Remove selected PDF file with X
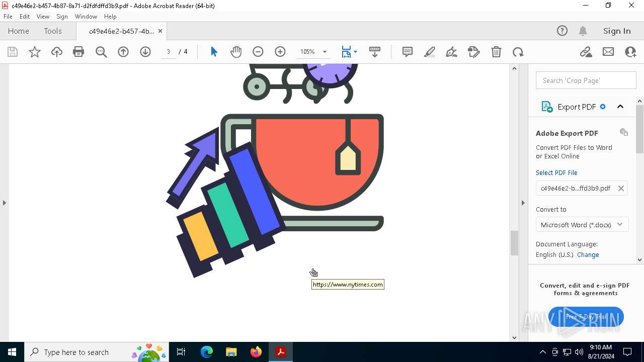 pyautogui.click(x=621, y=188)
